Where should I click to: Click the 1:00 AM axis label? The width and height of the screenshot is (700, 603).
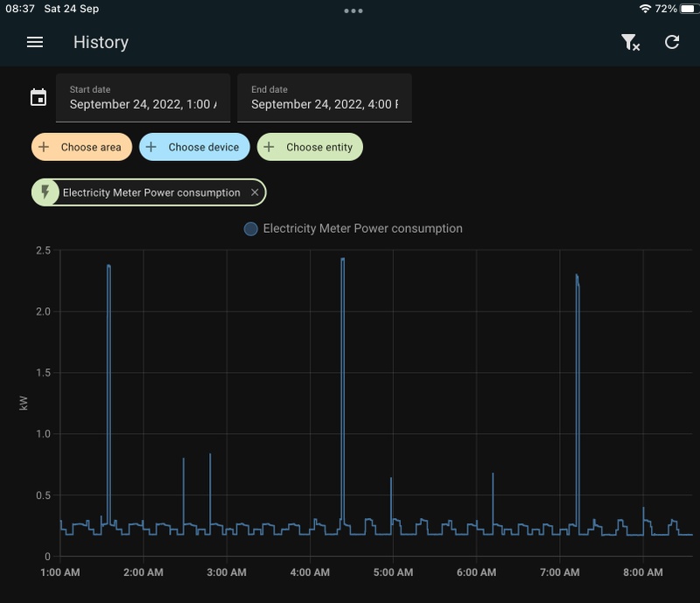(x=60, y=572)
